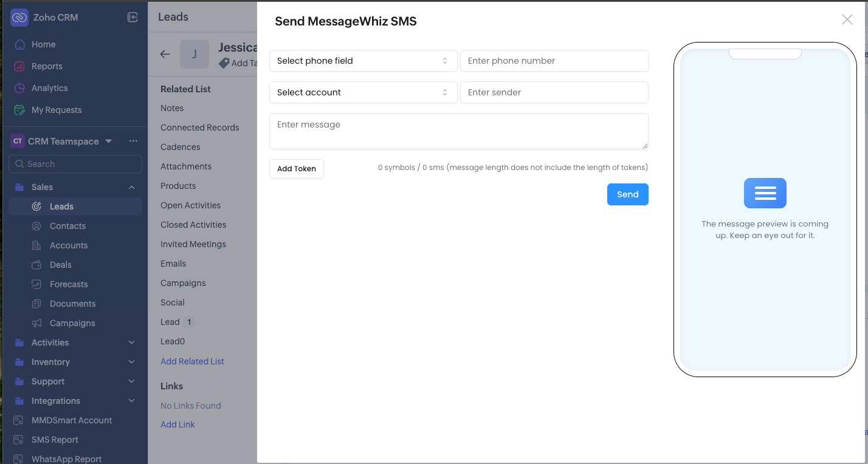Image resolution: width=868 pixels, height=464 pixels.
Task: Open Home in the sidebar
Action: click(x=43, y=44)
